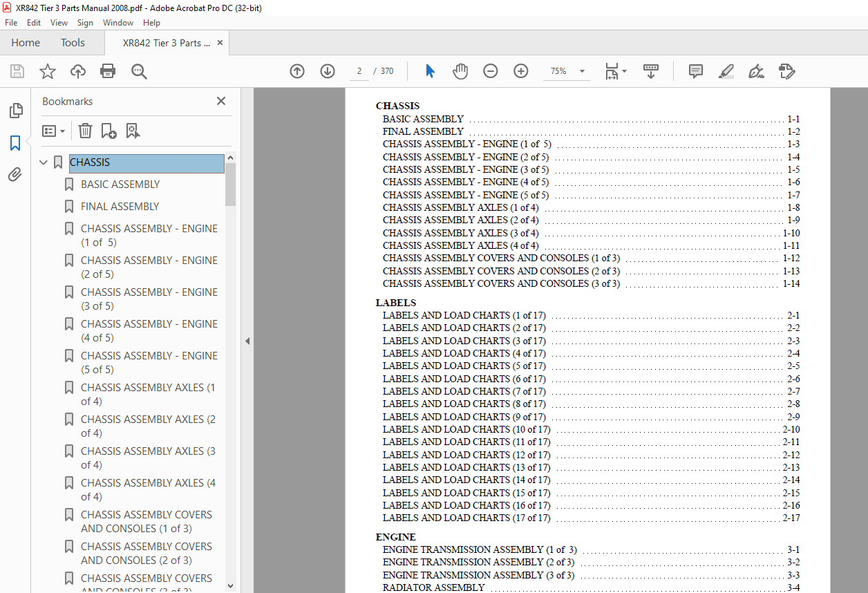Image resolution: width=868 pixels, height=593 pixels.
Task: Open bookmark CHASSIS ASSEMBLY COVERS AND CONSOLES (1 of 3)
Action: [x=147, y=522]
